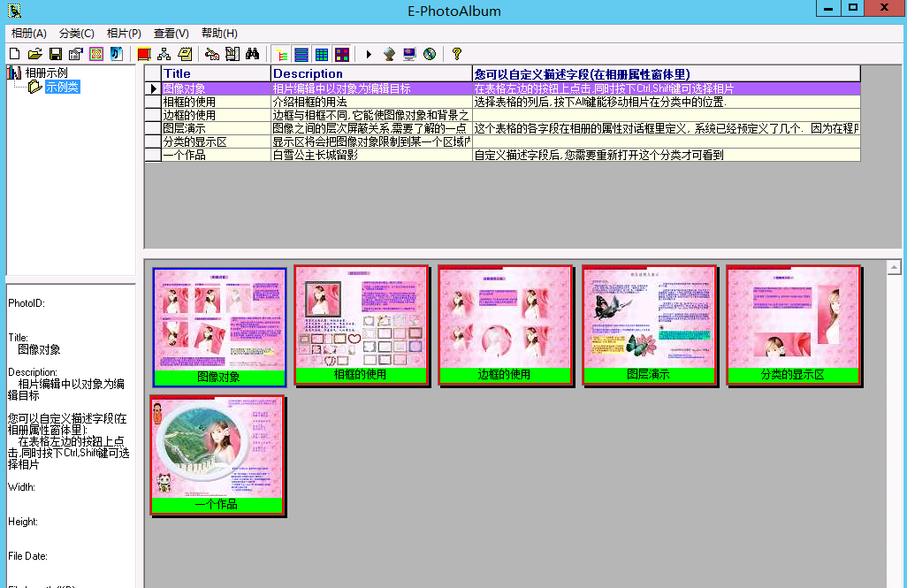Viewport: 907px width, 588px height.
Task: Click the red rectangle toolbar icon
Action: pos(144,54)
